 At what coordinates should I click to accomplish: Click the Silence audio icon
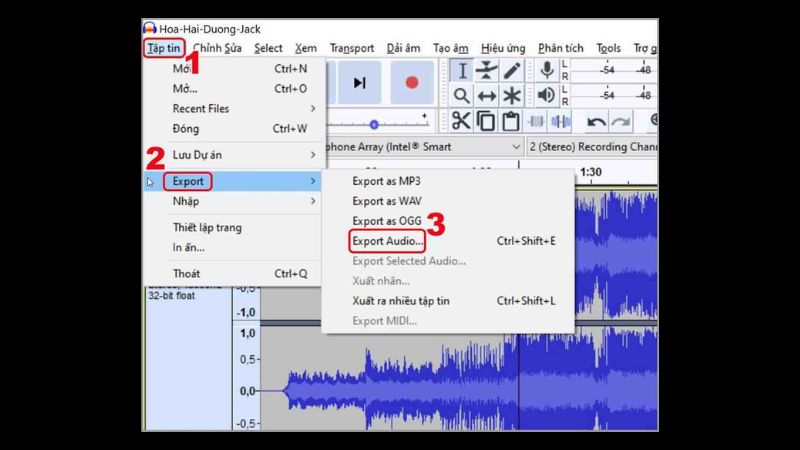561,121
